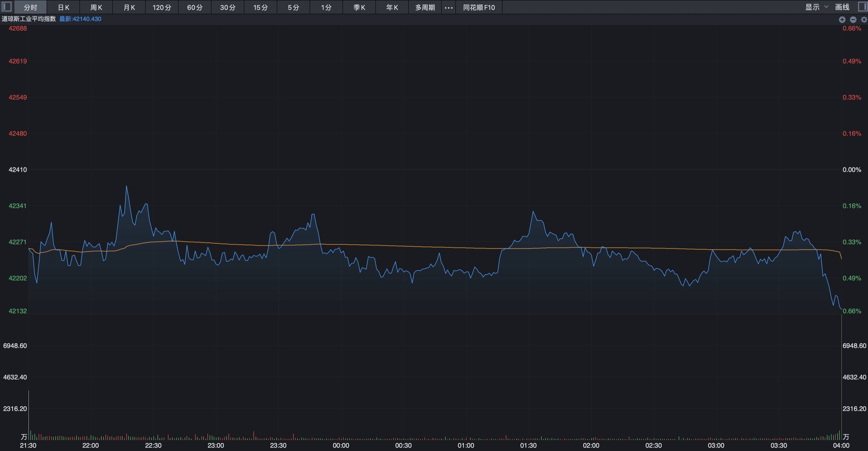Select the 30分 period
This screenshot has height=451, width=868.
[227, 7]
